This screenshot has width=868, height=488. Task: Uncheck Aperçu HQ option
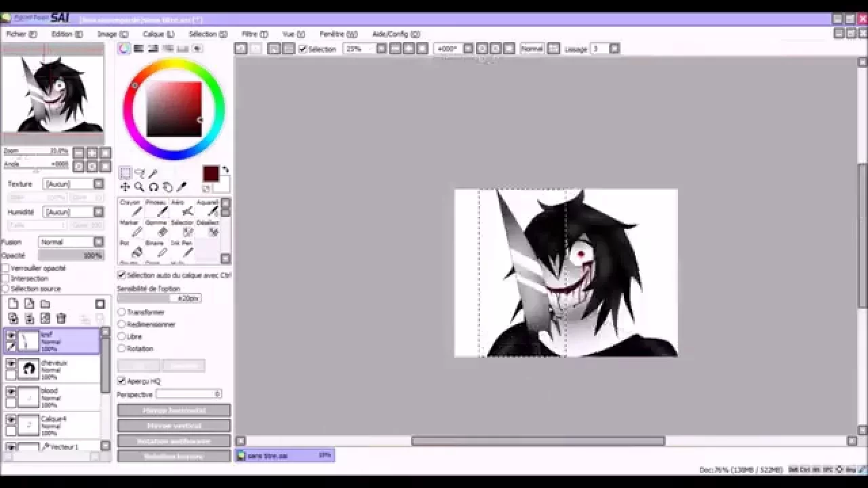(x=121, y=381)
